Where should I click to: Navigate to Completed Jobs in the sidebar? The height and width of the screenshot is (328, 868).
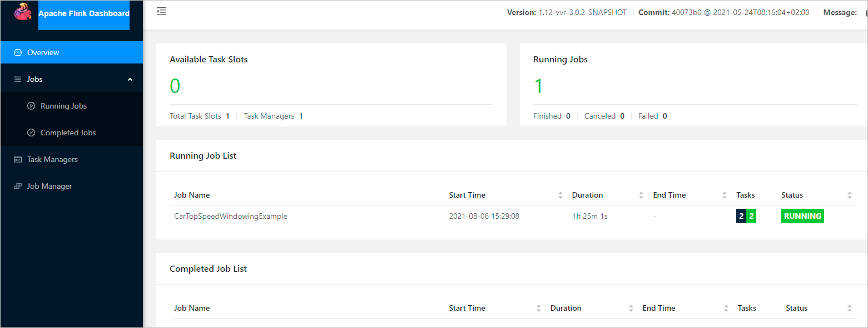67,132
